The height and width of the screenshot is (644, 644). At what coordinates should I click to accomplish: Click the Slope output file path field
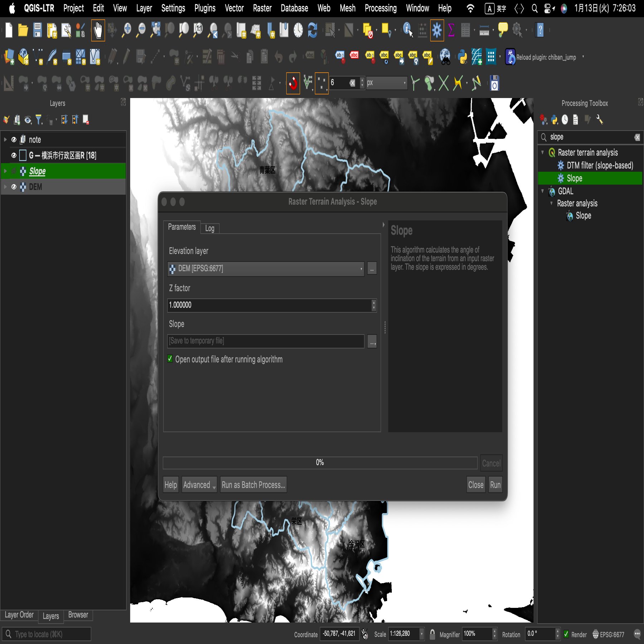[266, 341]
